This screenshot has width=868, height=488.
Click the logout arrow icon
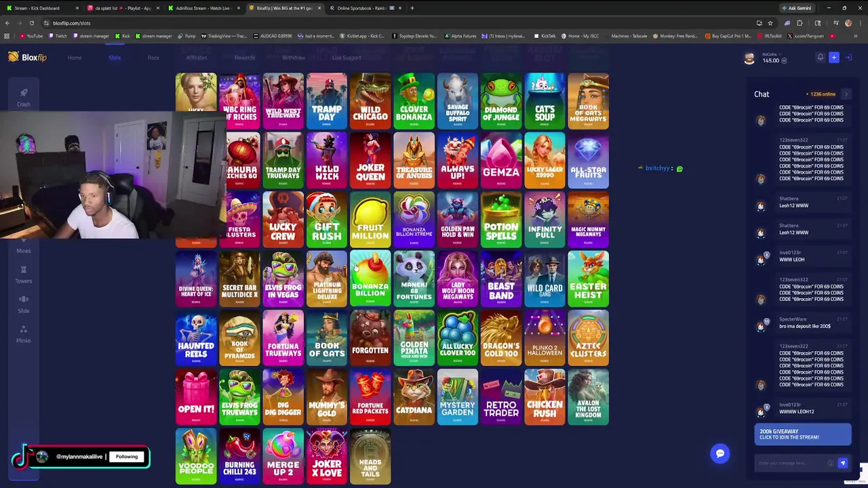coord(848,58)
